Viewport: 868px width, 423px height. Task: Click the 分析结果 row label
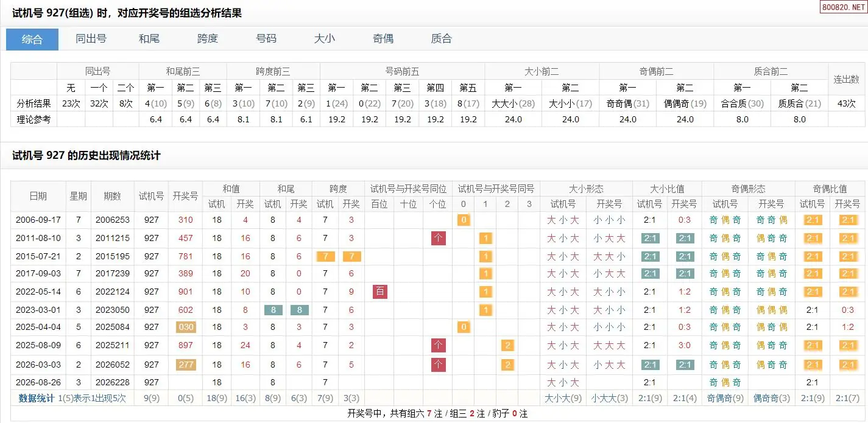[x=34, y=103]
